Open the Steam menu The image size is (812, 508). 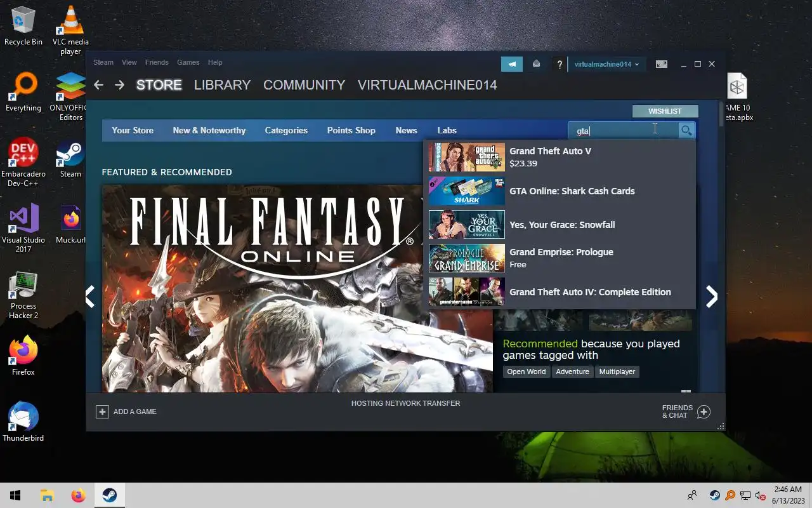[x=103, y=62]
